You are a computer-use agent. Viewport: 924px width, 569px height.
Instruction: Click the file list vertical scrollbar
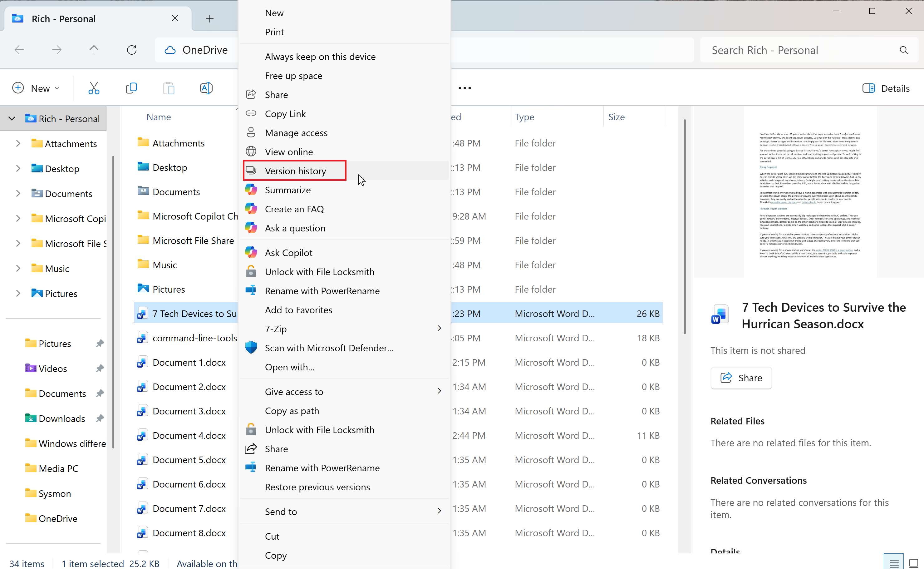(x=685, y=226)
